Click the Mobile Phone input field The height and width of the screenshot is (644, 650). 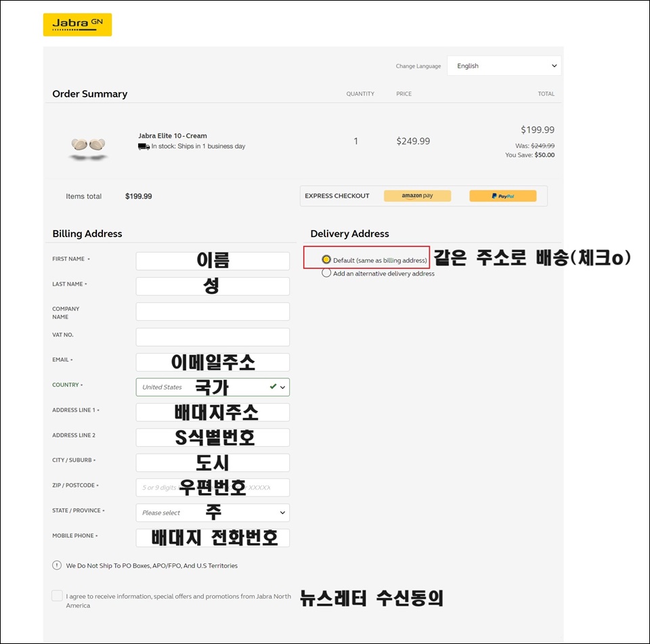pyautogui.click(x=213, y=538)
